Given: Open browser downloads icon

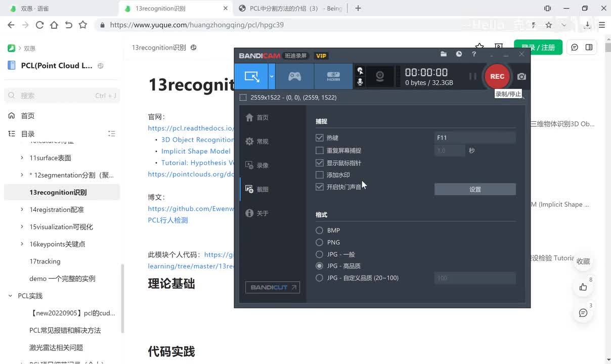Looking at the screenshot, I should [587, 25].
